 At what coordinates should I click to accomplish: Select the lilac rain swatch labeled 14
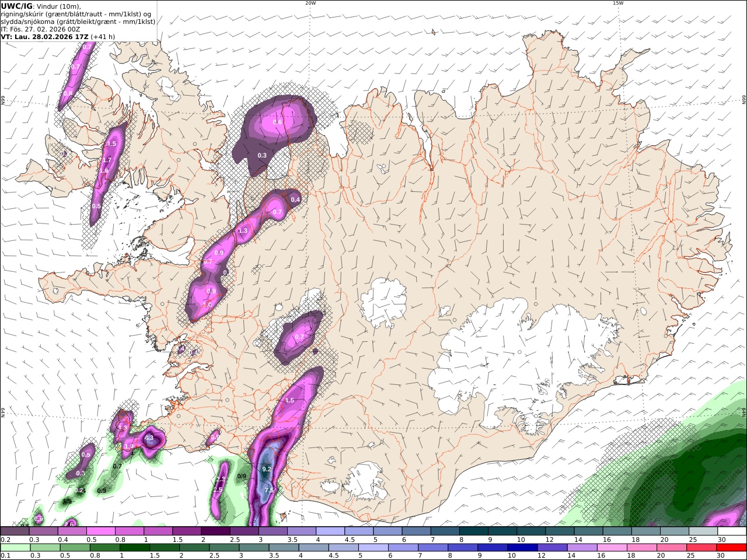point(582,548)
